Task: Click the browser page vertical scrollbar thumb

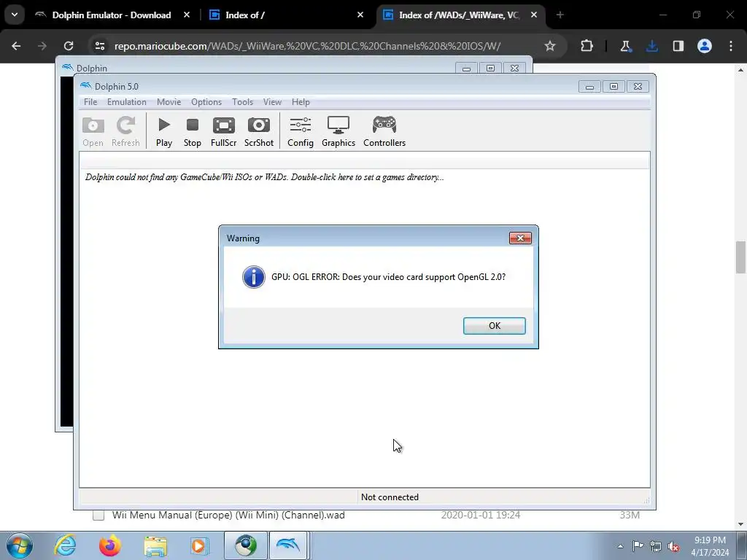Action: (x=740, y=257)
